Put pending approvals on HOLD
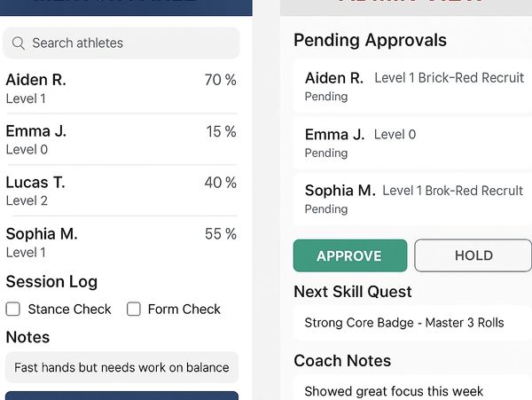Image resolution: width=532 pixels, height=400 pixels. (x=473, y=255)
